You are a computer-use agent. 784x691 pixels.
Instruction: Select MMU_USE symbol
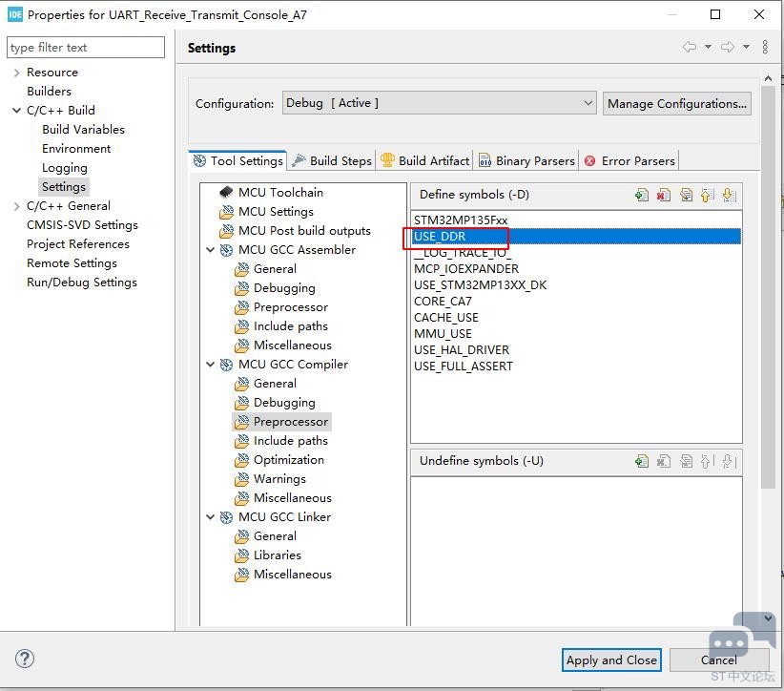pyautogui.click(x=443, y=334)
